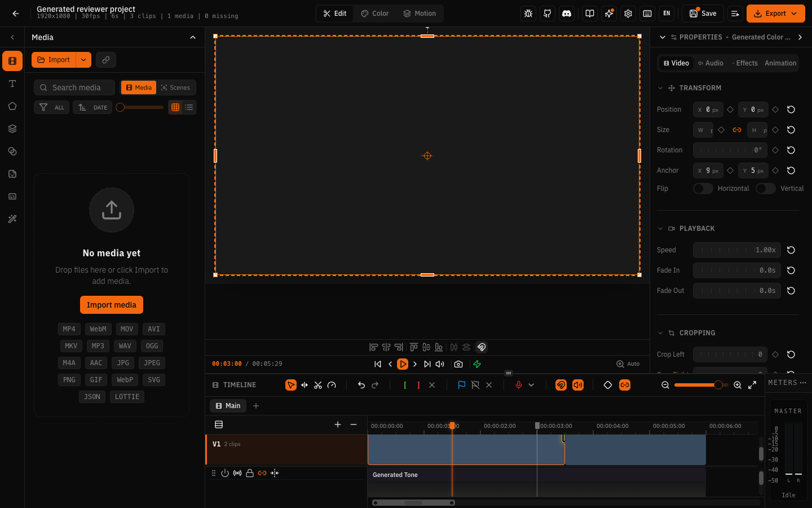Viewport: 812px width, 508px height.
Task: Select the razor scissors tool in timeline
Action: [x=318, y=385]
